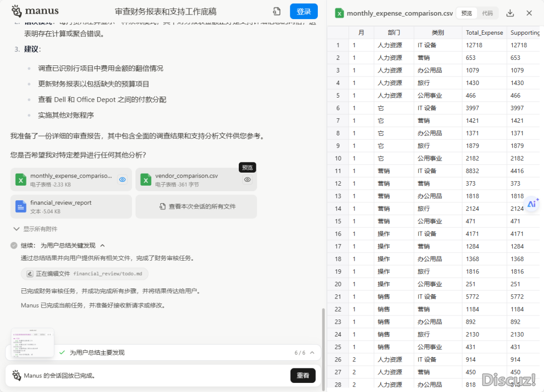
Task: Click the 类别 column header
Action: pos(438,33)
